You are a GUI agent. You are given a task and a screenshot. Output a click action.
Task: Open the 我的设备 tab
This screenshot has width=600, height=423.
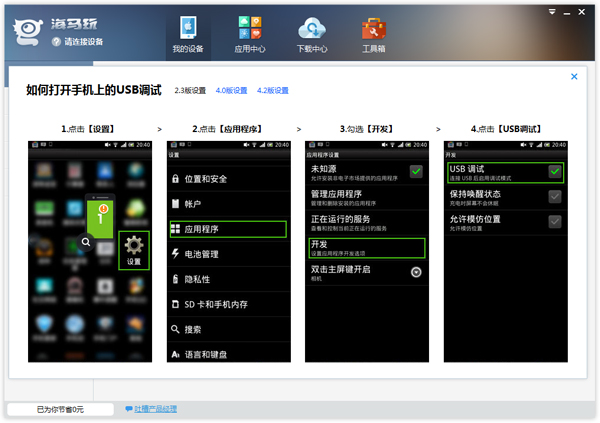(x=188, y=35)
